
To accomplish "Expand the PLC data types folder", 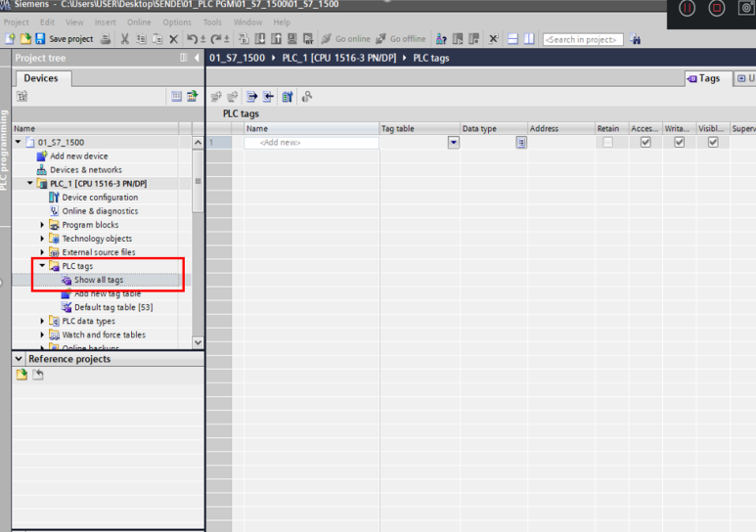I will pyautogui.click(x=42, y=321).
